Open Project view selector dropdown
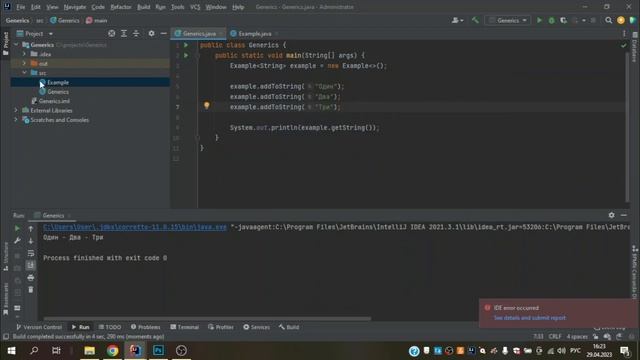This screenshot has width=640, height=360. point(35,33)
